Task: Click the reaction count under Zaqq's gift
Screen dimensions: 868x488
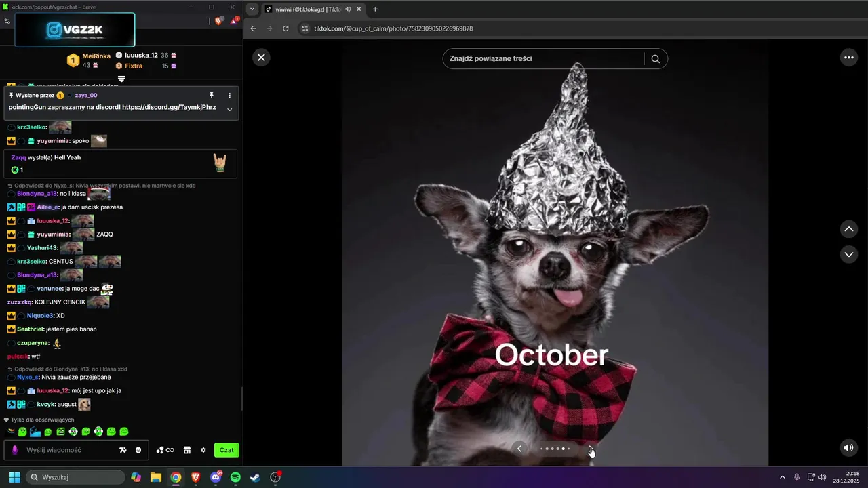Action: tap(17, 170)
